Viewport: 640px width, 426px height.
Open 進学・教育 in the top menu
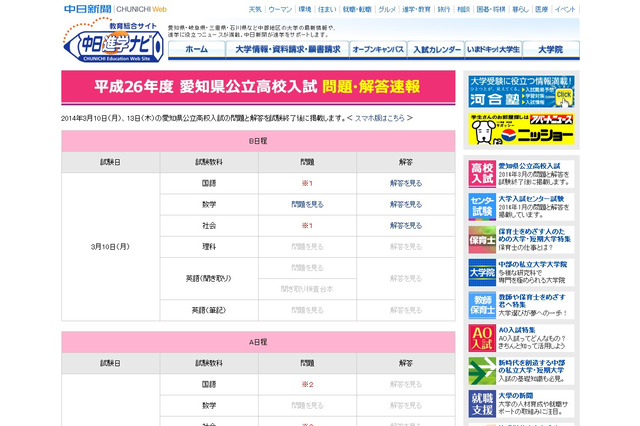[x=416, y=9]
